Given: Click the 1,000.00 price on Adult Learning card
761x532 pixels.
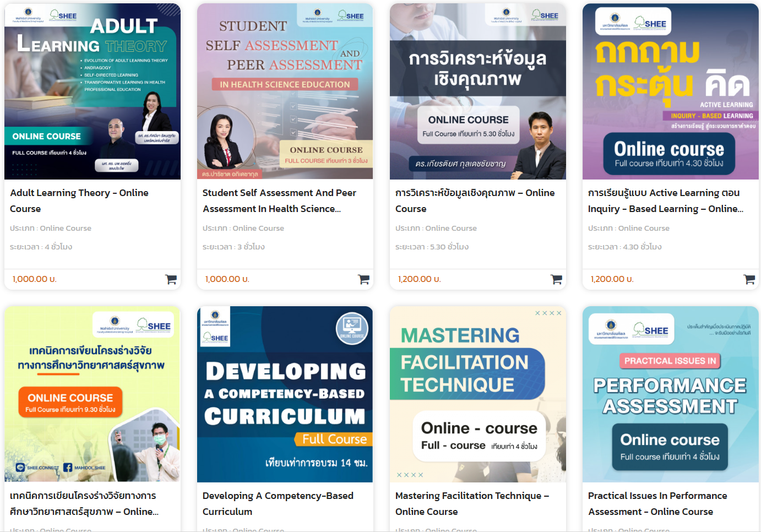Looking at the screenshot, I should (x=35, y=279).
